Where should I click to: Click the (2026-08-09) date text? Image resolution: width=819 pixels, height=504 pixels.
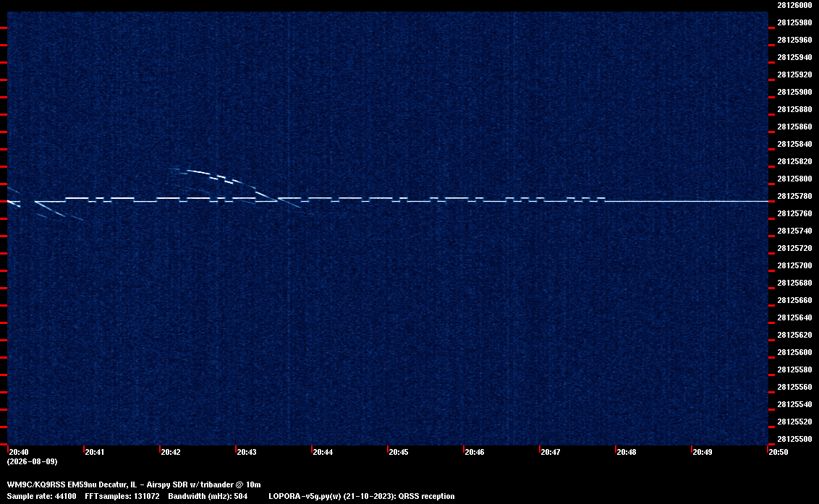point(33,461)
